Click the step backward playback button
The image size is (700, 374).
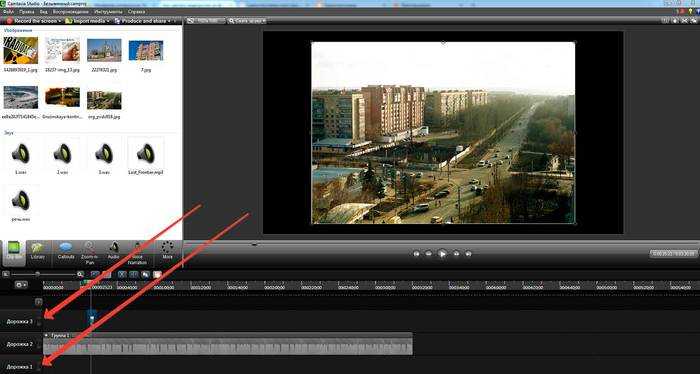[x=429, y=253]
